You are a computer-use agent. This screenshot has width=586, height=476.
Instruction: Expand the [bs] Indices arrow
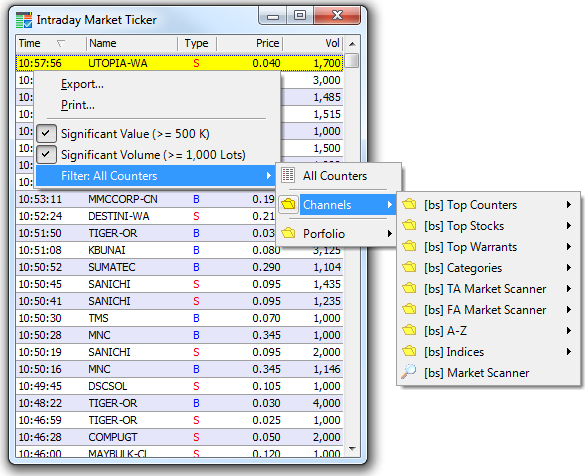pos(568,351)
